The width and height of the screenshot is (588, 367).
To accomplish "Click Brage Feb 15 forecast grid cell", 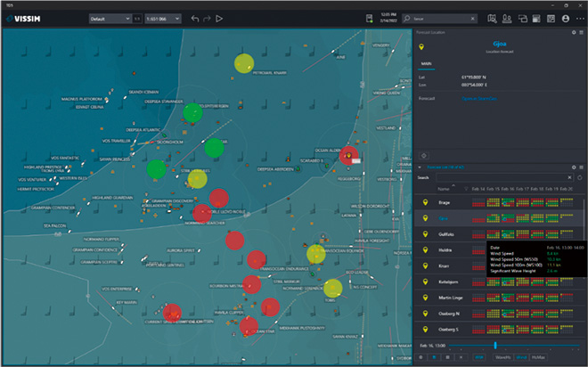I will click(494, 202).
